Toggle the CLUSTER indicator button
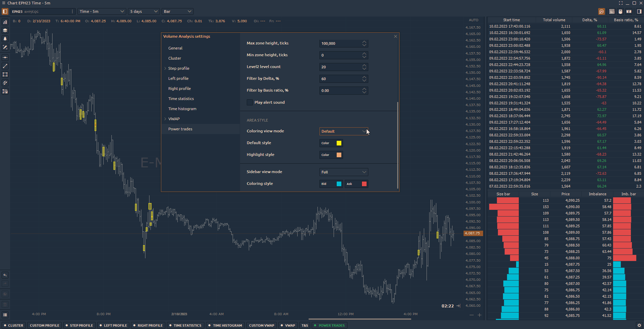The height and width of the screenshot is (329, 644). [x=13, y=325]
